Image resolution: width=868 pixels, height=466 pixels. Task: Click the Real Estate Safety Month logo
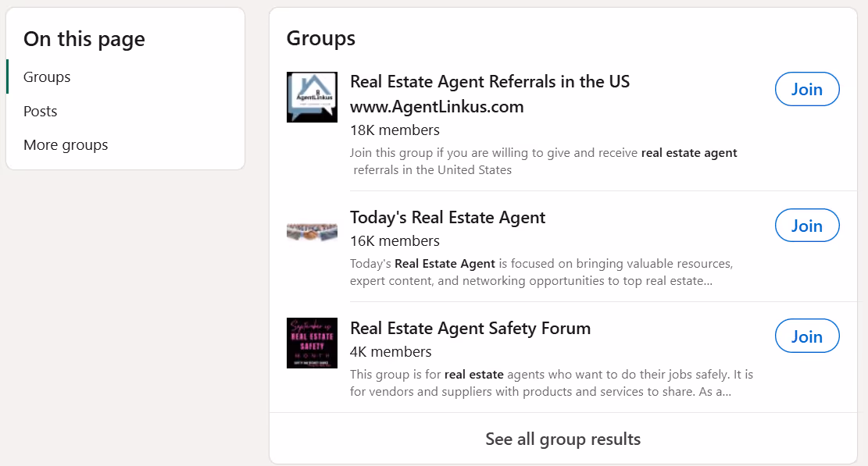pos(312,343)
